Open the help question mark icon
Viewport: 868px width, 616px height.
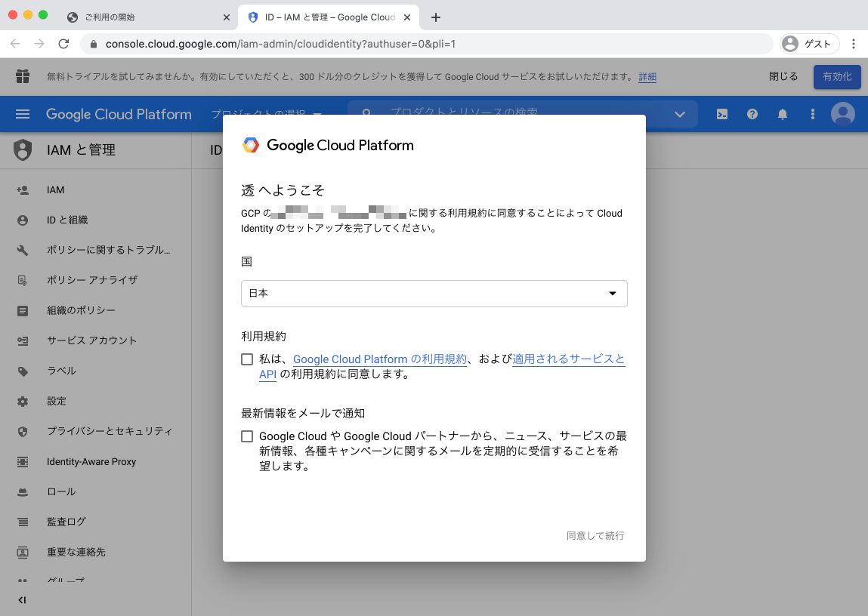[x=752, y=115]
